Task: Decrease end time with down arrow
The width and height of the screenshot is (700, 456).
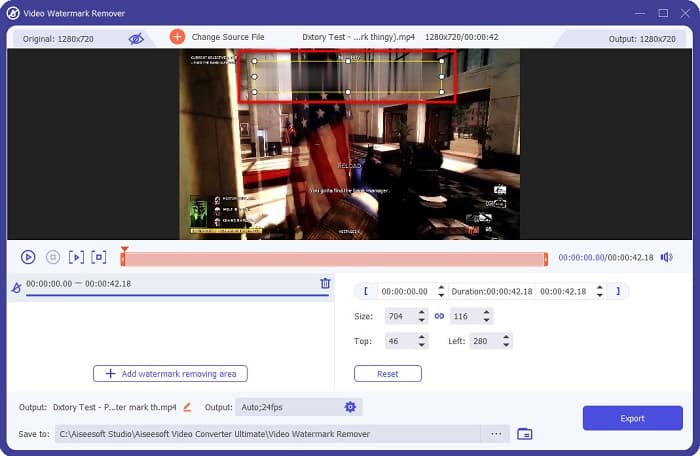Action: point(600,295)
